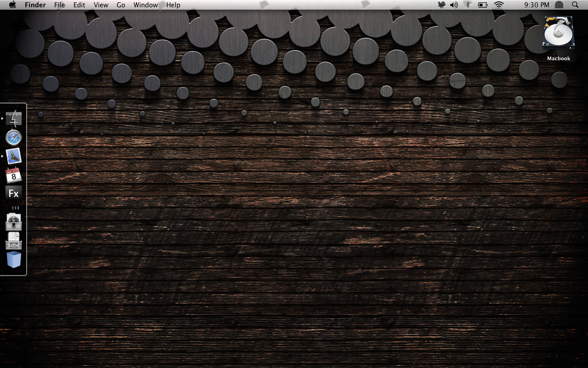The height and width of the screenshot is (368, 588).
Task: Open the Wi-Fi menu
Action: click(x=499, y=5)
